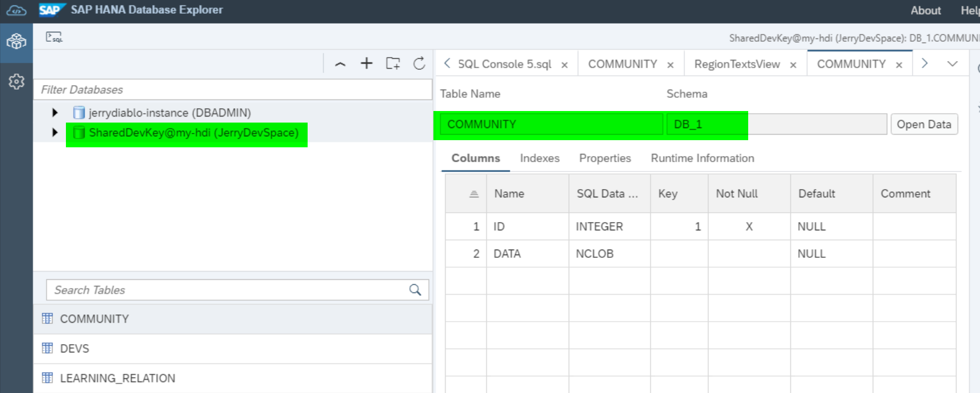This screenshot has width=980, height=393.
Task: Click the SQL Data column header
Action: [610, 193]
